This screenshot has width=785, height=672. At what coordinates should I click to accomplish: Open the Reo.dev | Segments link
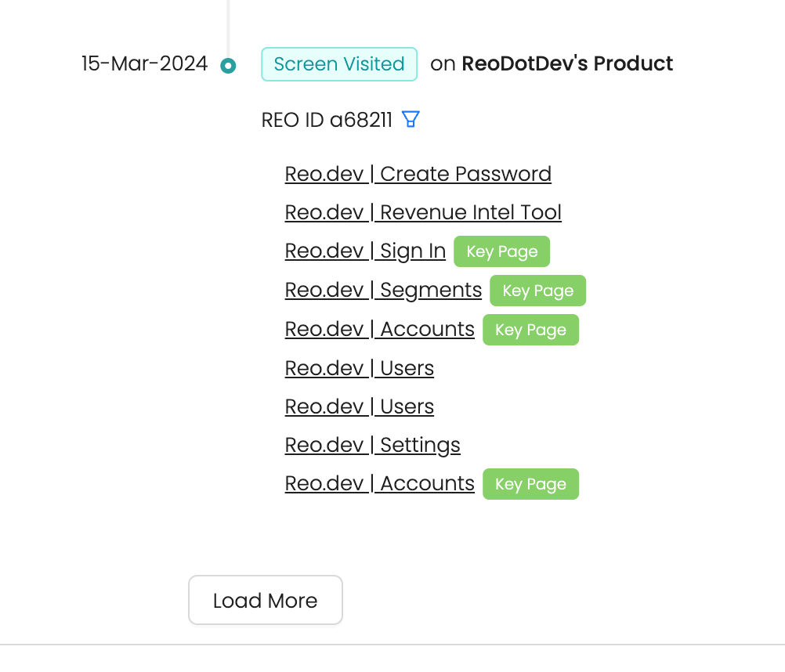[383, 290]
